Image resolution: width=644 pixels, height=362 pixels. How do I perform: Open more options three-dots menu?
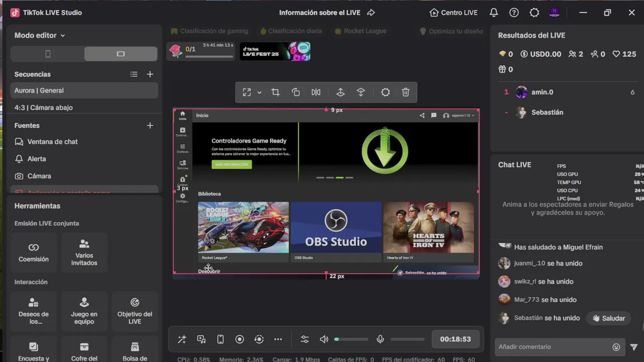pos(278,339)
